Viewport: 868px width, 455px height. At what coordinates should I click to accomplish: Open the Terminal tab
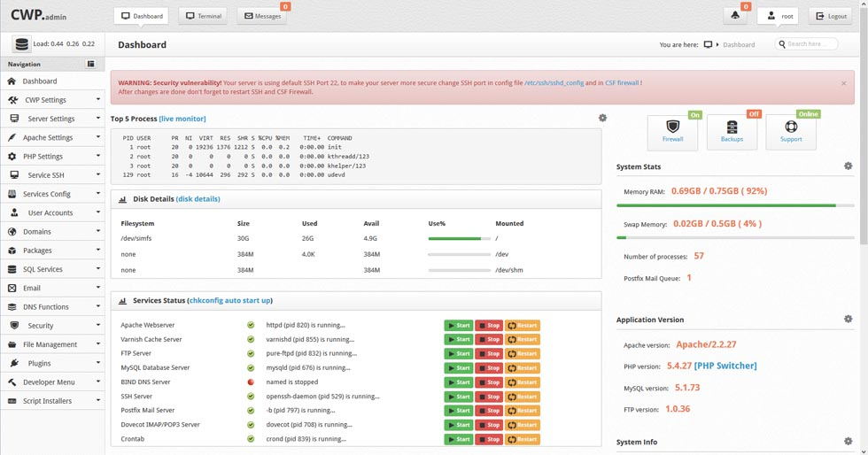click(x=202, y=16)
